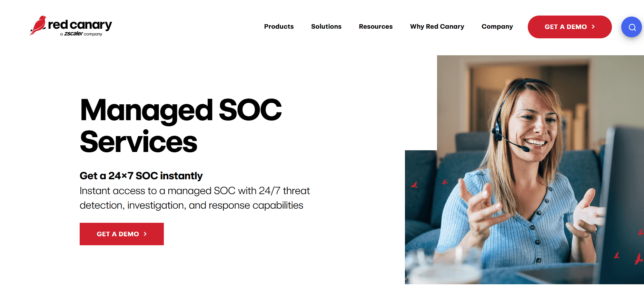Click the Get a 24×7 SOC instantly subheading

[x=141, y=176]
